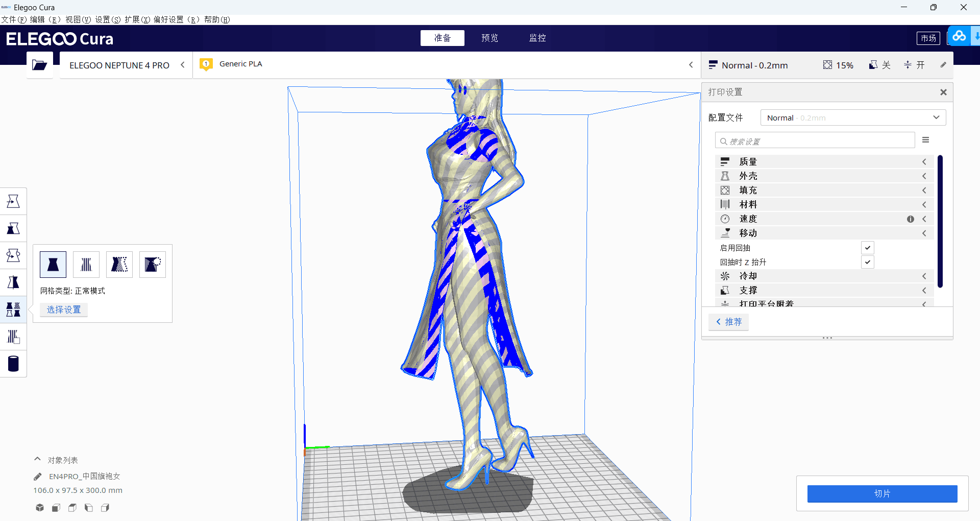Select the Scale tool in left toolbar

(x=13, y=228)
